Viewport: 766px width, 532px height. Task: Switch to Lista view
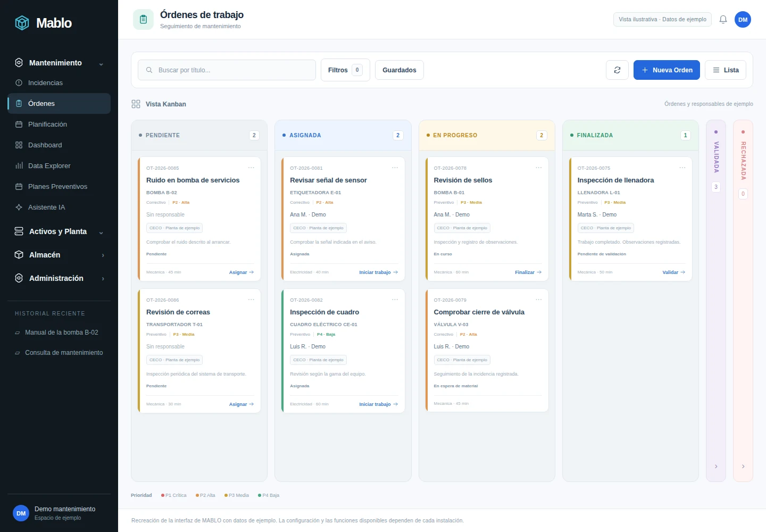click(726, 70)
